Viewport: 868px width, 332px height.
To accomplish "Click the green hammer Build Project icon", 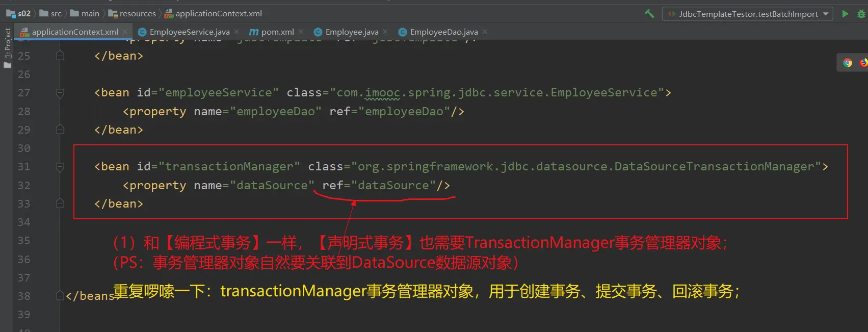I will point(649,14).
